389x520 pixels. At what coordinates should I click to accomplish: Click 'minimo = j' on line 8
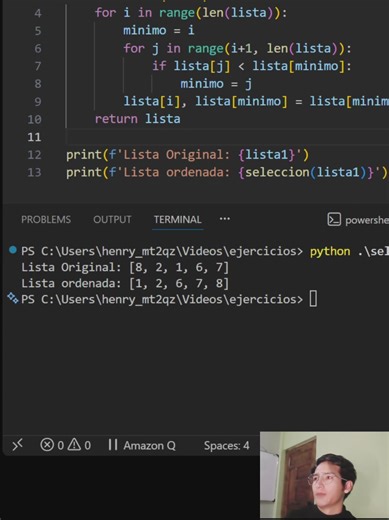point(216,84)
